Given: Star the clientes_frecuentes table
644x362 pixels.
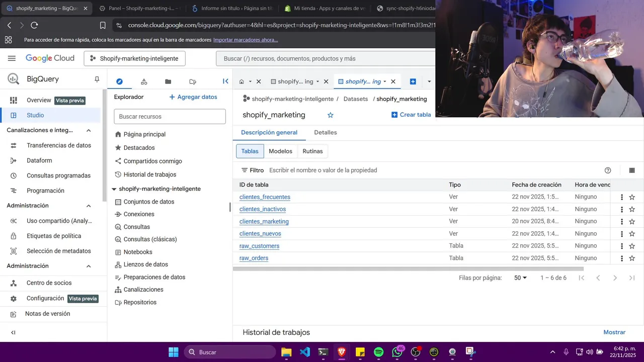Looking at the screenshot, I should pos(632,197).
